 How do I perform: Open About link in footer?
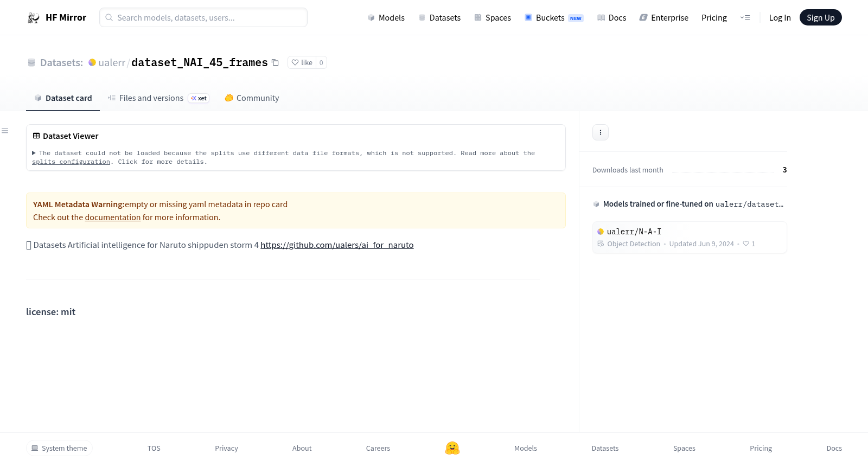(302, 449)
